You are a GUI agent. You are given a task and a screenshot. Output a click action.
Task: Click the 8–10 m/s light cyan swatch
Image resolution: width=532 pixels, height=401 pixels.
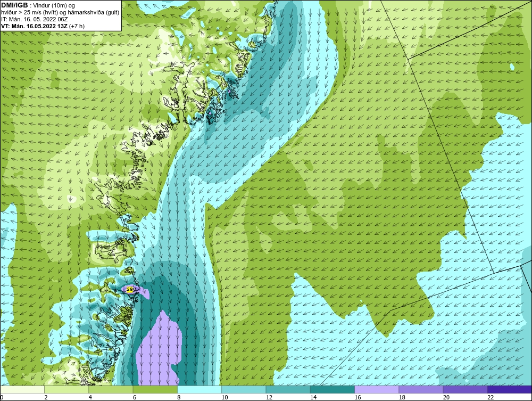(x=199, y=389)
